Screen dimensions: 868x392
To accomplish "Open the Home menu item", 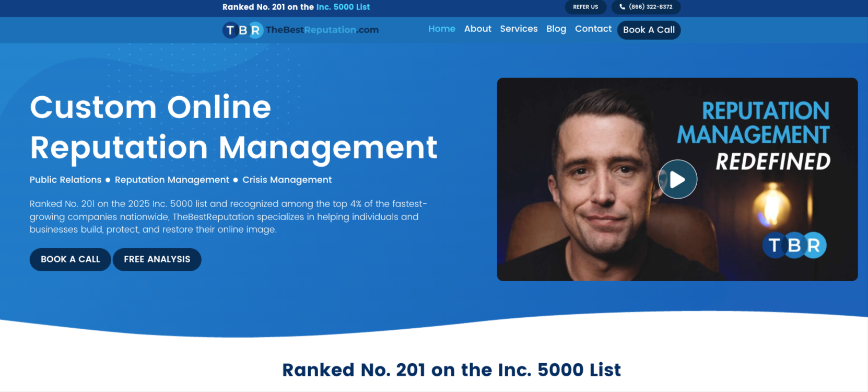I will pos(442,29).
